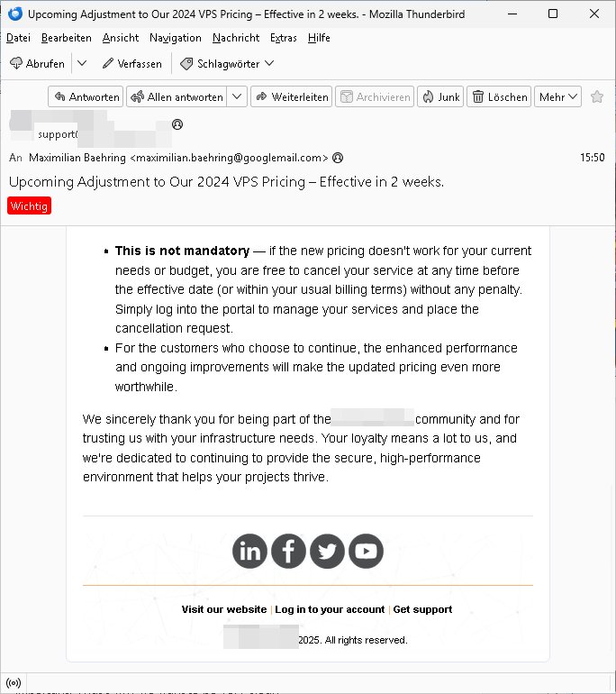
Task: Click the status bar connection icon
Action: point(14,682)
